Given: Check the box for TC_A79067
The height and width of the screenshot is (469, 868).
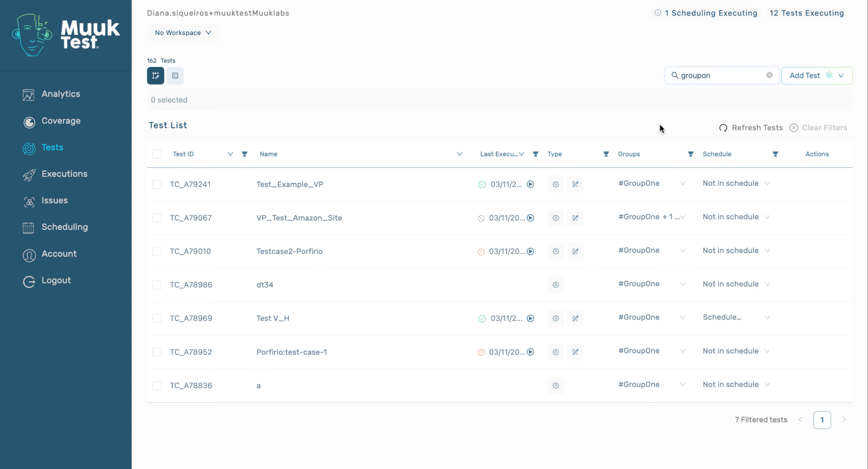Looking at the screenshot, I should (x=157, y=218).
